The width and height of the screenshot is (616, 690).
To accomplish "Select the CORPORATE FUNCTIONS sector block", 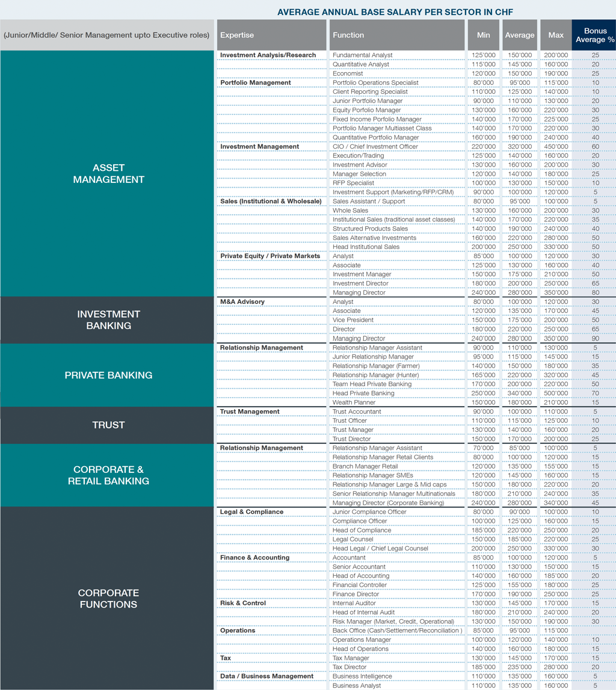I will 107,599.
